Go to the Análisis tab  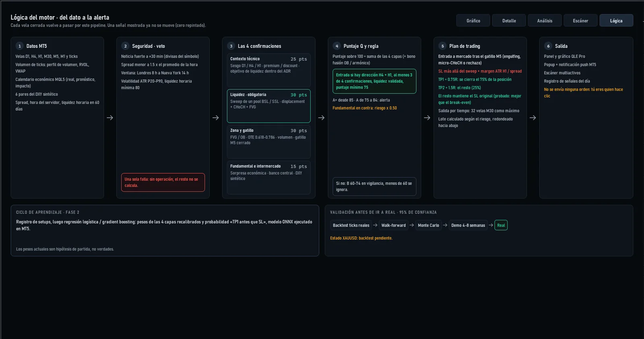coord(545,21)
